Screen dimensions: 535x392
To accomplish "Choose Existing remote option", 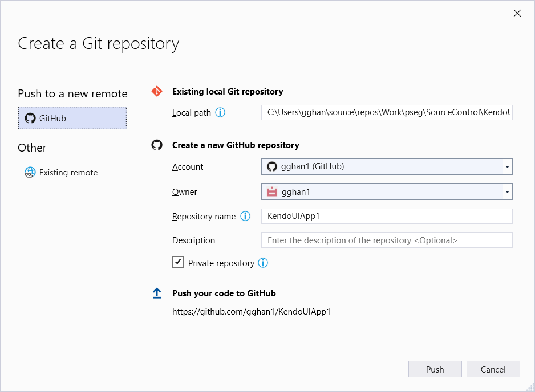I will click(x=68, y=172).
